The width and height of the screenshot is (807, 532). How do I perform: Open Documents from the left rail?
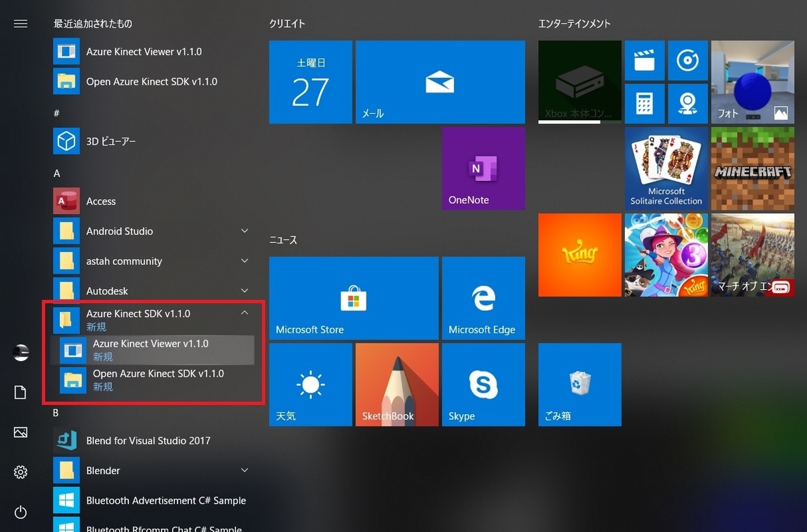[x=20, y=393]
